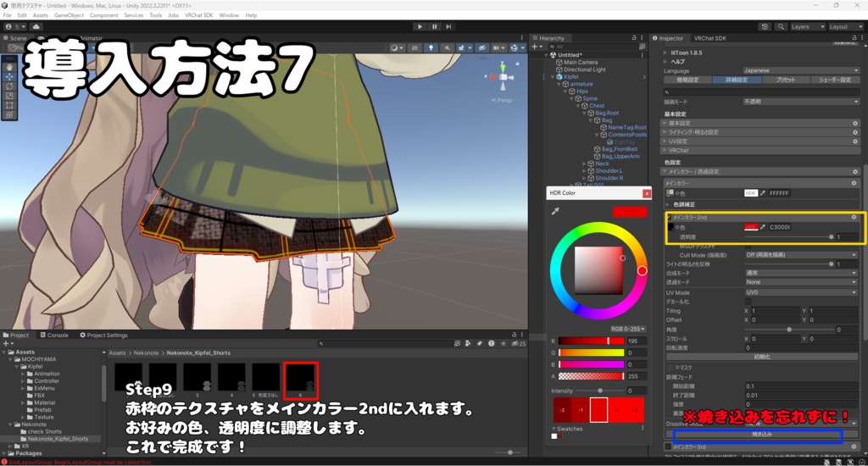Click the 初期化 reset button
This screenshot has height=466, width=868.
point(762,357)
